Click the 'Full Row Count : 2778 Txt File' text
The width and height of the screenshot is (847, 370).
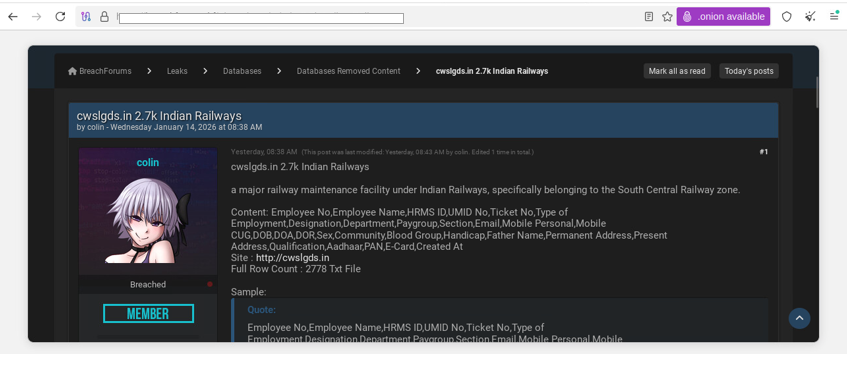pos(295,269)
